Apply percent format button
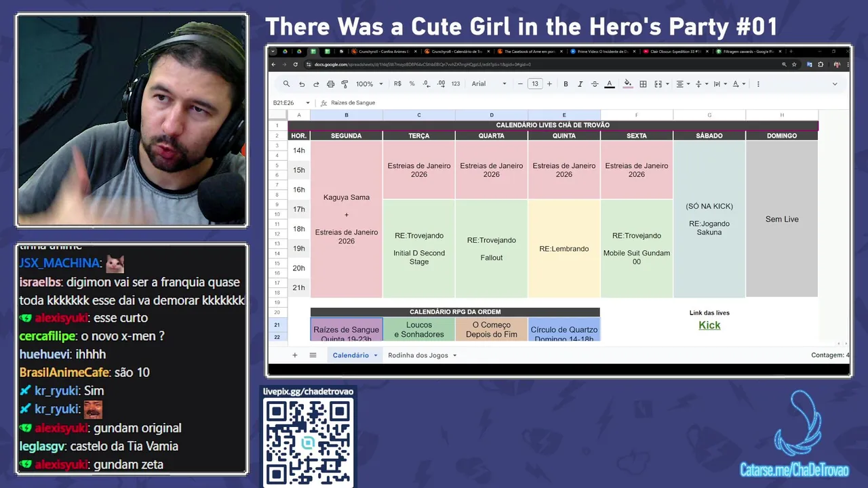868x488 pixels. tap(412, 84)
